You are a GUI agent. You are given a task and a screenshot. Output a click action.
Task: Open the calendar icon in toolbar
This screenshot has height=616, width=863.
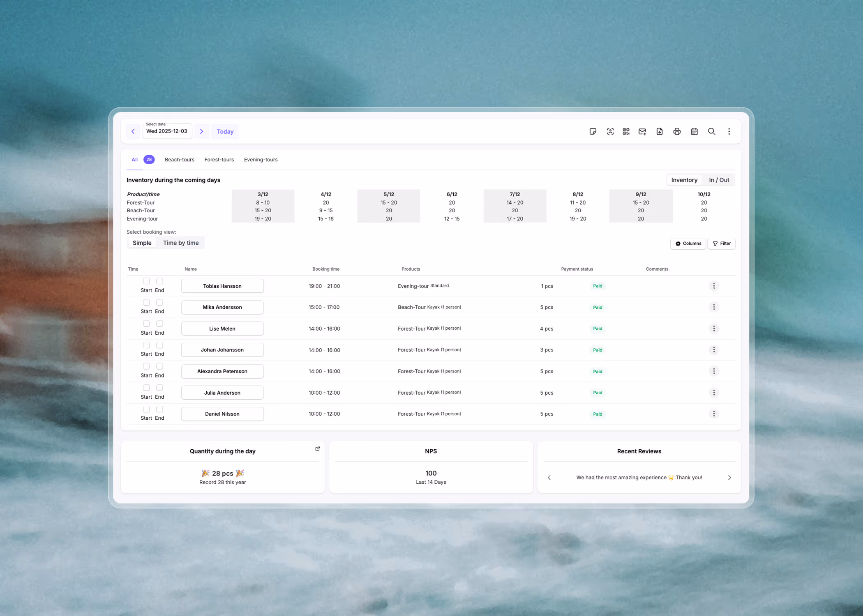(x=694, y=131)
